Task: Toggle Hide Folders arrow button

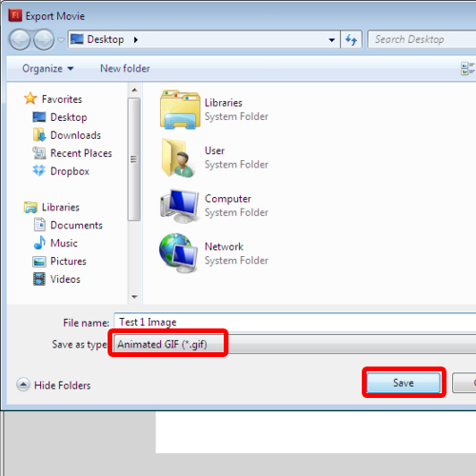Action: [23, 385]
